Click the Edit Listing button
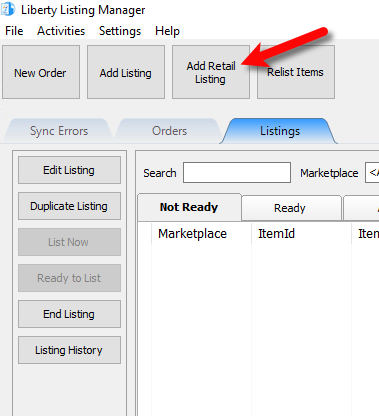The width and height of the screenshot is (379, 416). coord(69,170)
